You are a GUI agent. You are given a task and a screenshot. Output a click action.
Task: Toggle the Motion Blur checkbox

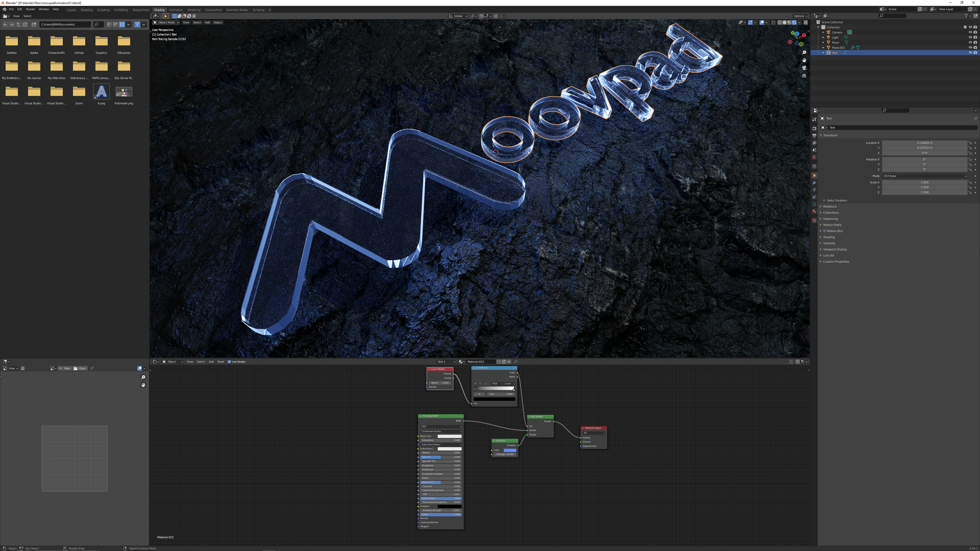pos(824,231)
